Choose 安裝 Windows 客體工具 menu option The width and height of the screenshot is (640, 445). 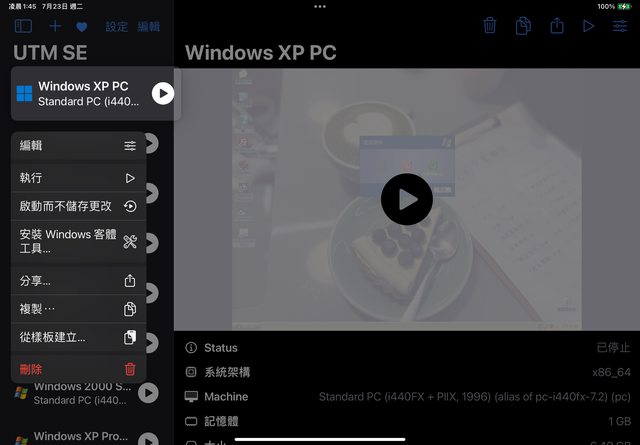pos(78,241)
